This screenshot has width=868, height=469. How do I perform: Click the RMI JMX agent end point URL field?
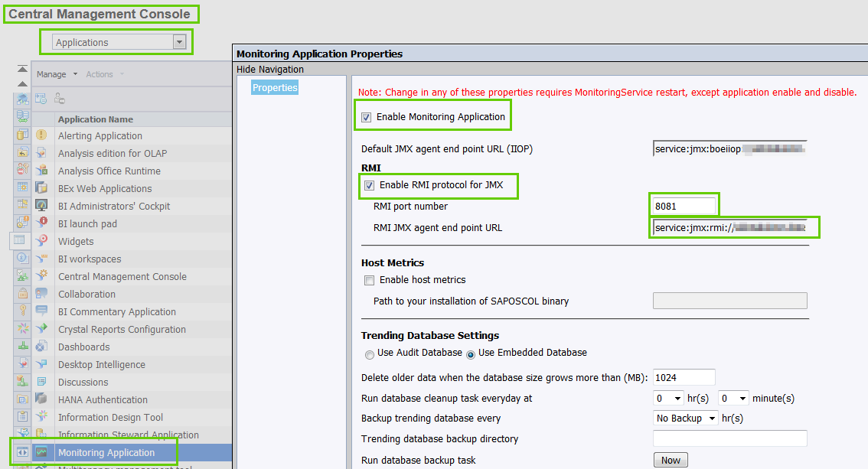click(729, 227)
